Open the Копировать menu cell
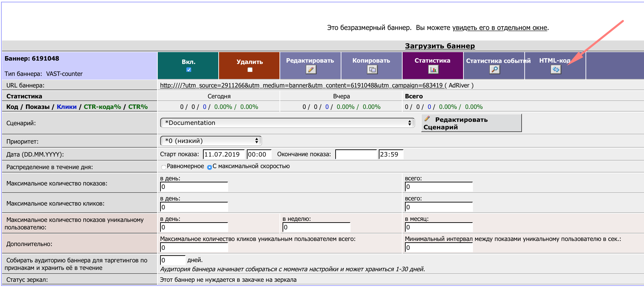The height and width of the screenshot is (292, 644). point(372,66)
